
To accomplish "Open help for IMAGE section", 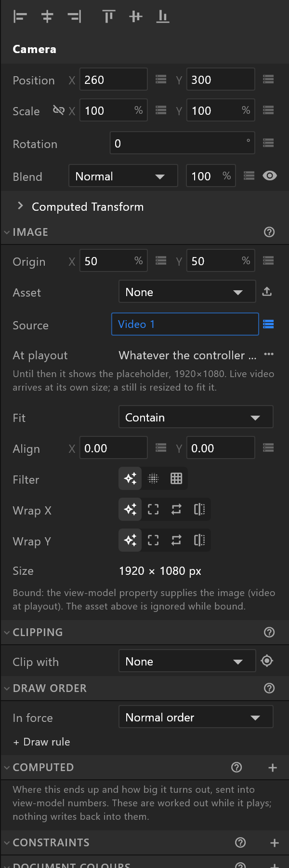I will coord(269,232).
